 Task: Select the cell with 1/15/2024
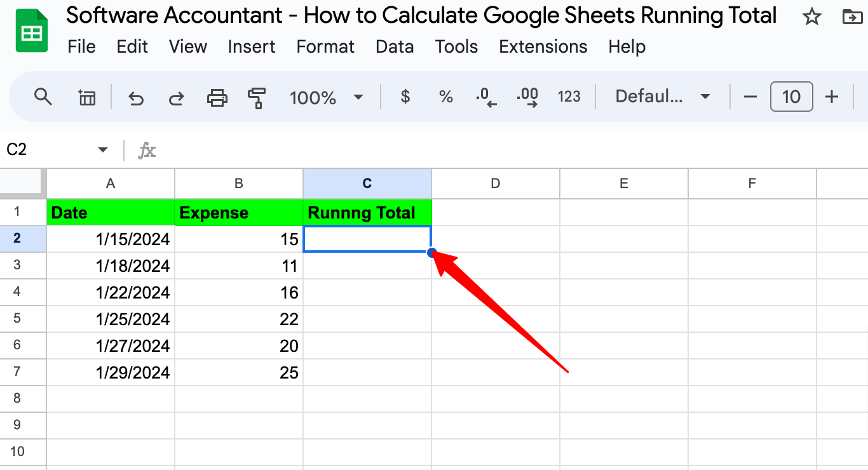point(111,239)
